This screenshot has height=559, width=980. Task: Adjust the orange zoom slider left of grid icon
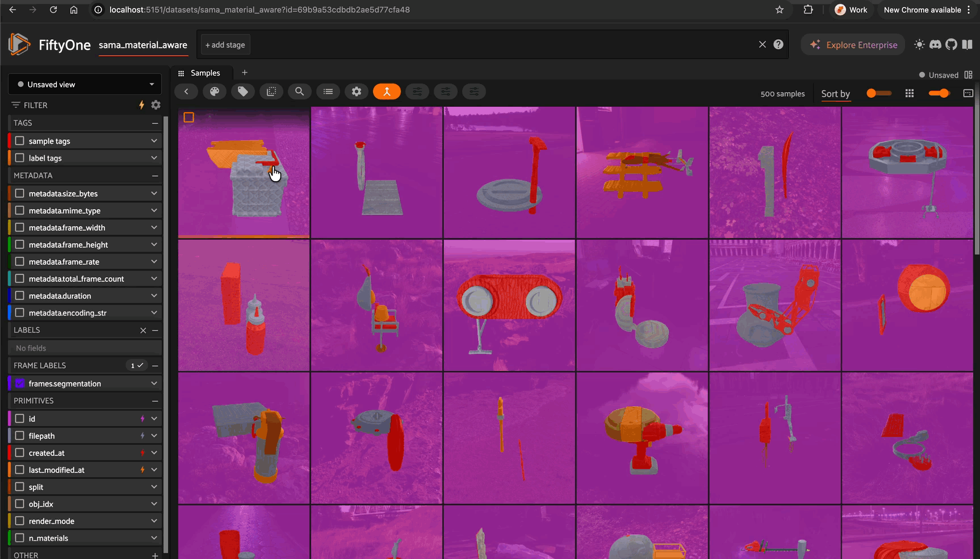click(x=878, y=93)
